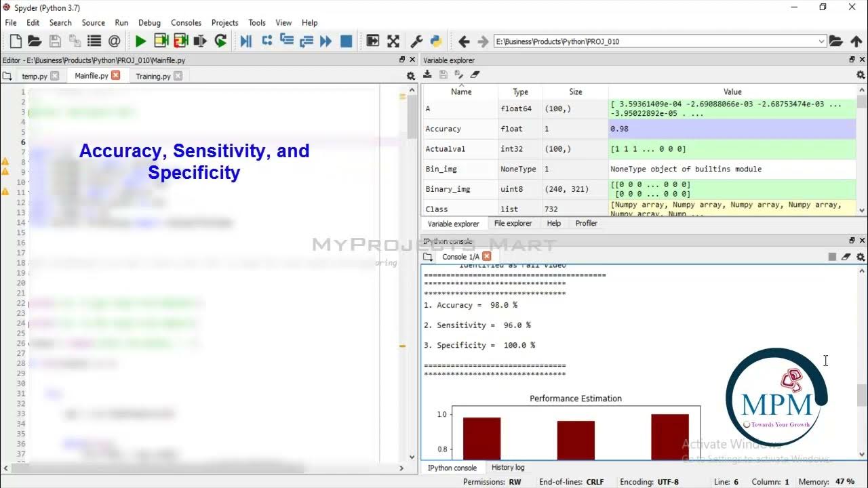Click the @ symbol toolbar icon

click(x=114, y=41)
